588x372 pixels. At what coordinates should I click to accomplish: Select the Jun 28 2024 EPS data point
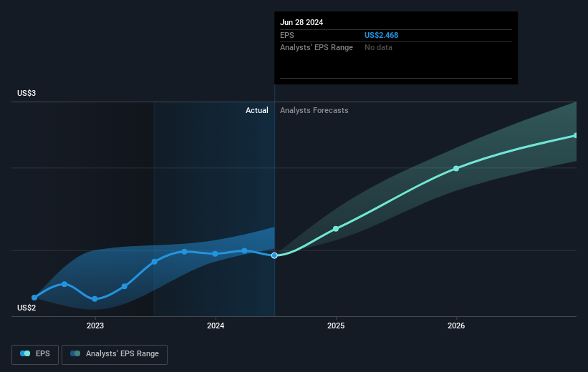(x=274, y=255)
